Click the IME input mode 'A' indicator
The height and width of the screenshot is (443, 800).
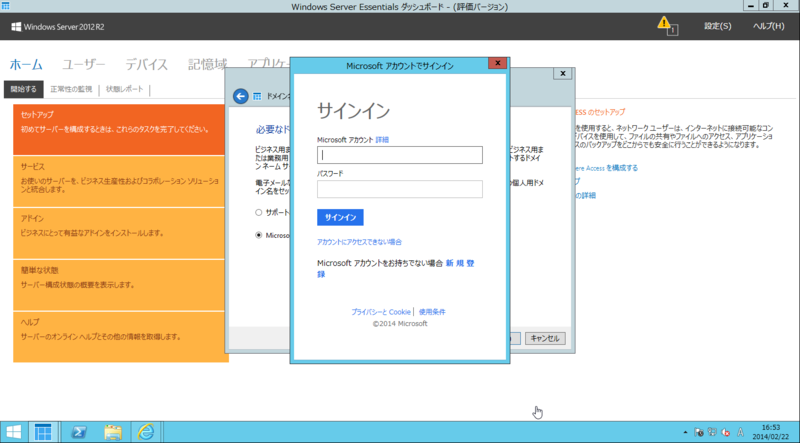(740, 432)
